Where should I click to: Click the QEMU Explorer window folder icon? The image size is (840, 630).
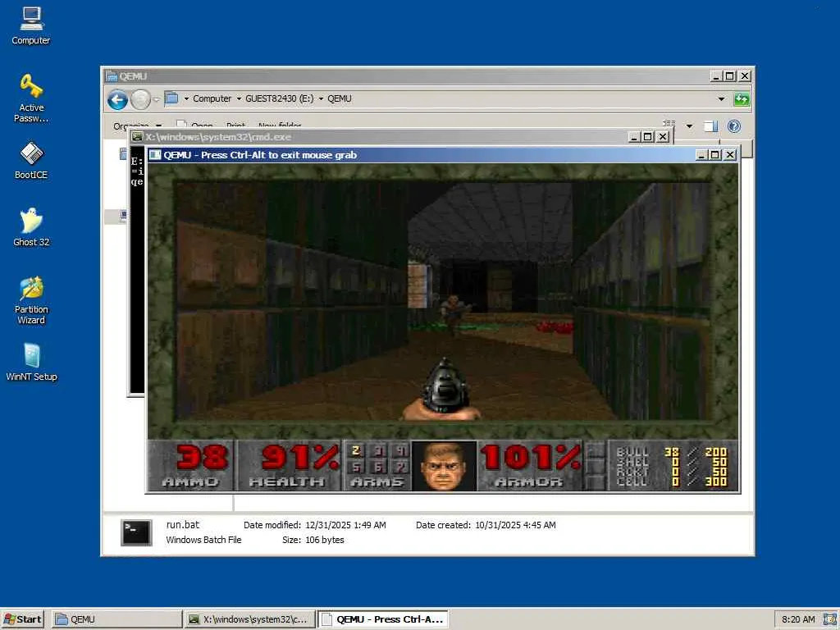point(111,76)
